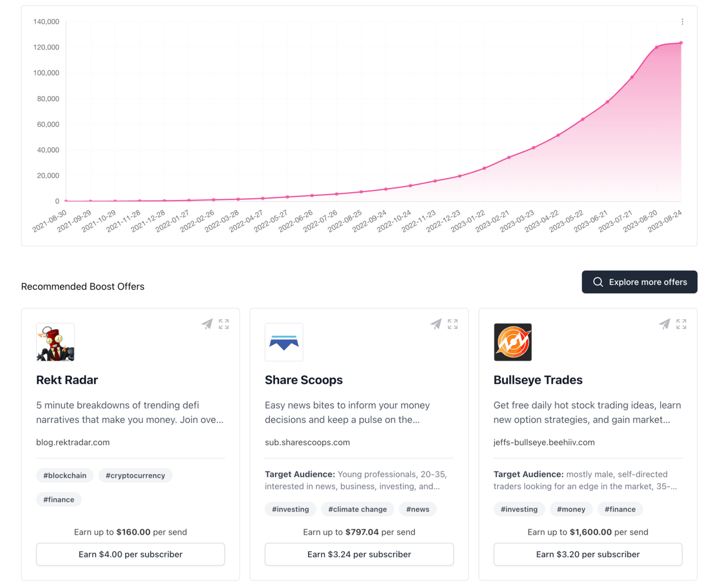Click Explore more offers button

click(x=639, y=282)
